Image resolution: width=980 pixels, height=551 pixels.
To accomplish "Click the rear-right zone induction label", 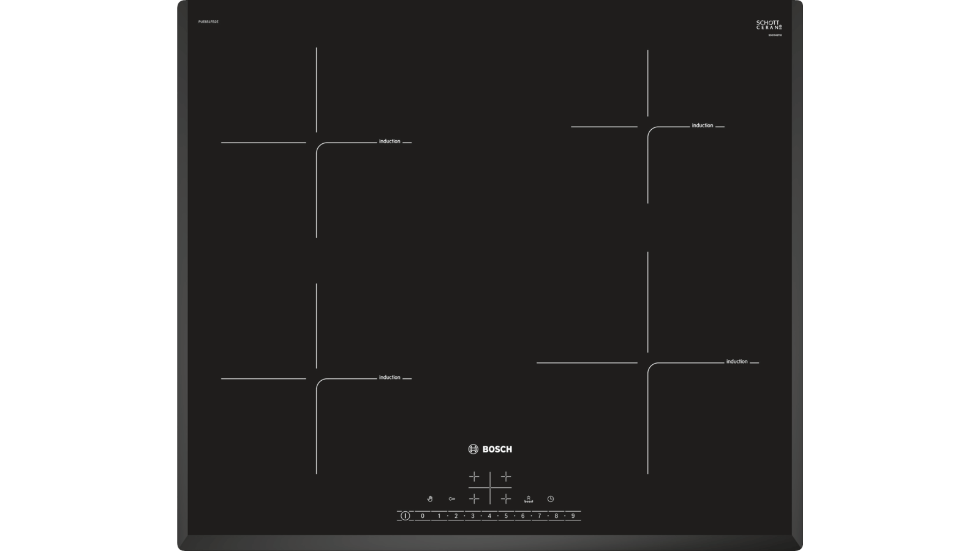I will (703, 126).
